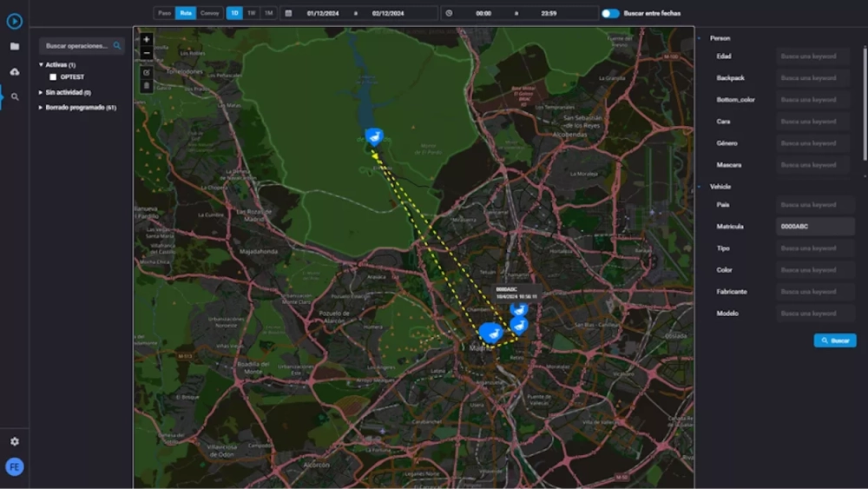Switch to the Convoy tab
Screen dimensions: 868x489
coord(209,13)
